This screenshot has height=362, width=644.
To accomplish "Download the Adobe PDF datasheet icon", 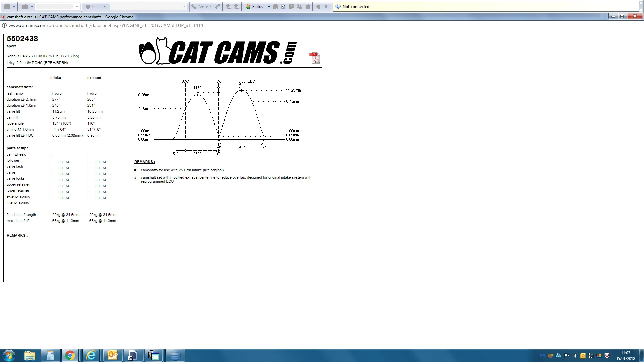I will [315, 58].
